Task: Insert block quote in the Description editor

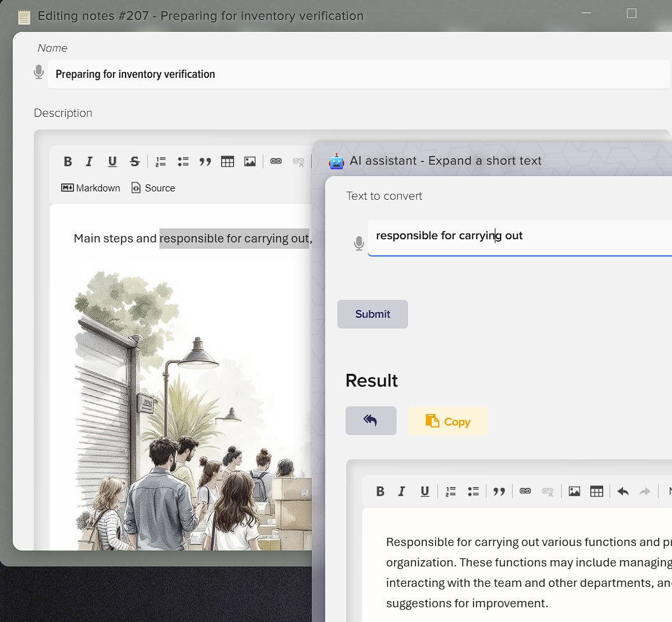Action: 205,162
